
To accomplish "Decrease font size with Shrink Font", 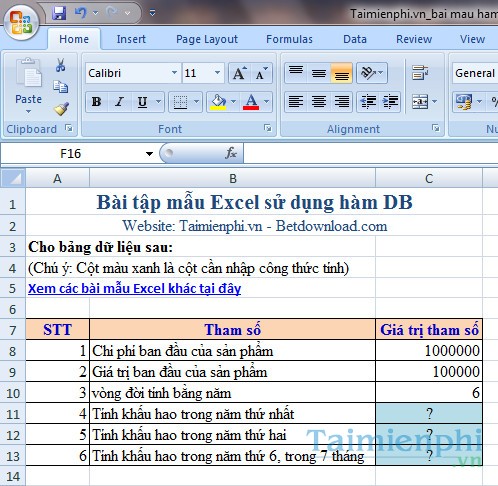I will tap(261, 73).
